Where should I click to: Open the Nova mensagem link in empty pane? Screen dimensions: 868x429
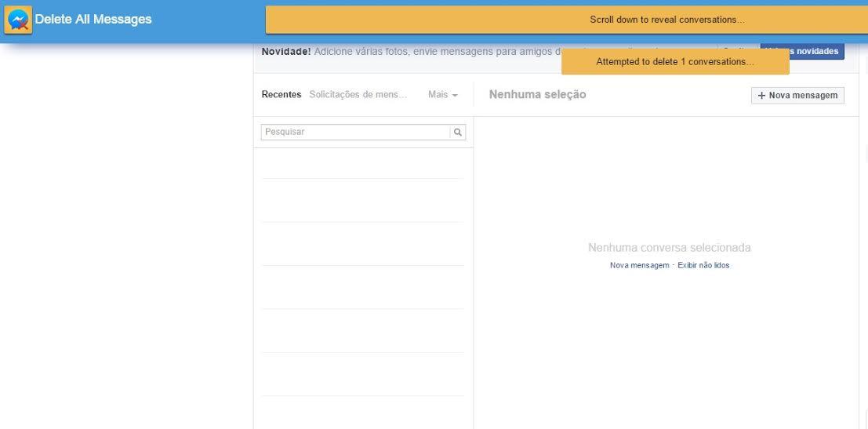pos(639,266)
